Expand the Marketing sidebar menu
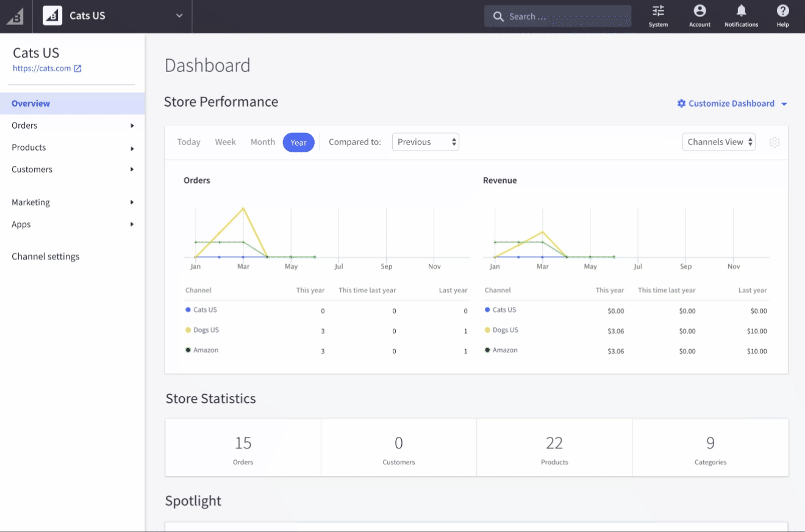This screenshot has width=805, height=532. pos(73,202)
